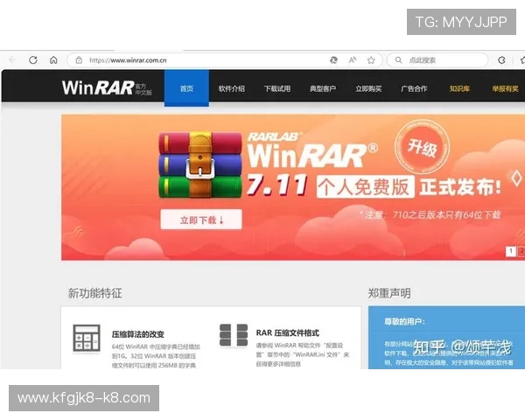Click the 郑重声明 section heading
Screen dimensions: 525x420
point(389,293)
